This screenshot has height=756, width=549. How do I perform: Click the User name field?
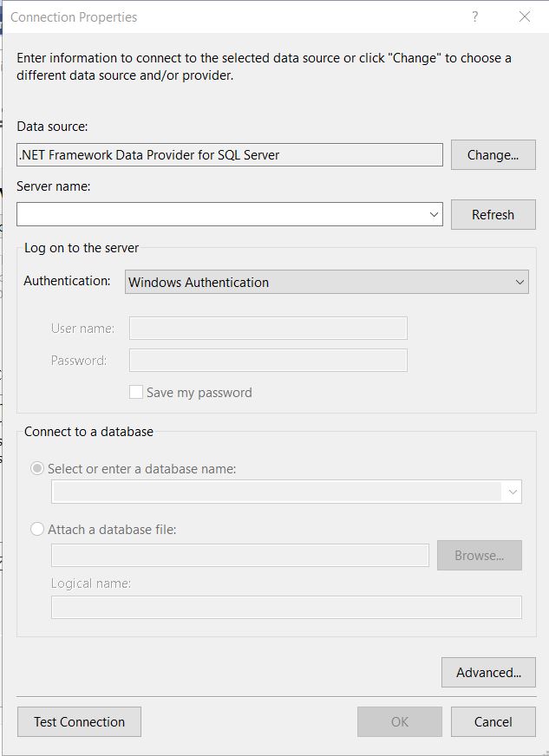click(268, 328)
